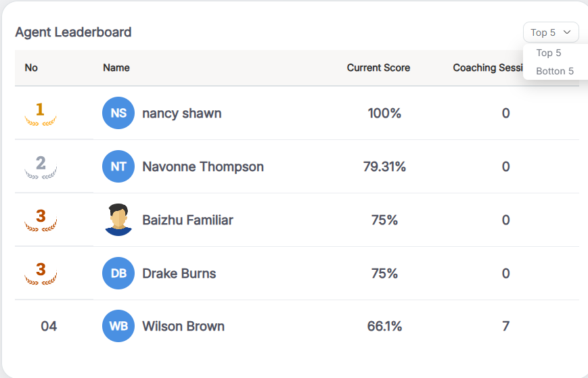This screenshot has width=588, height=378.
Task: Click the silver rank 2 laurel badge
Action: point(41,166)
